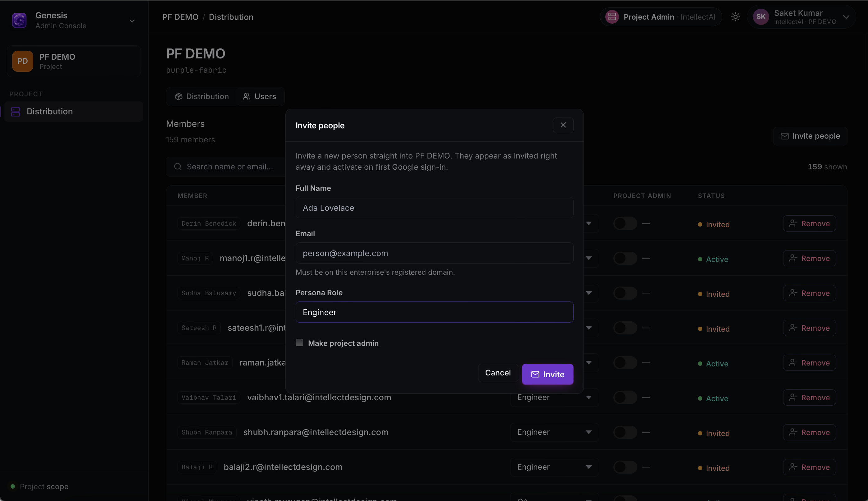The image size is (868, 501).
Task: Remove Vaibhav Talari from project
Action: [x=810, y=398]
